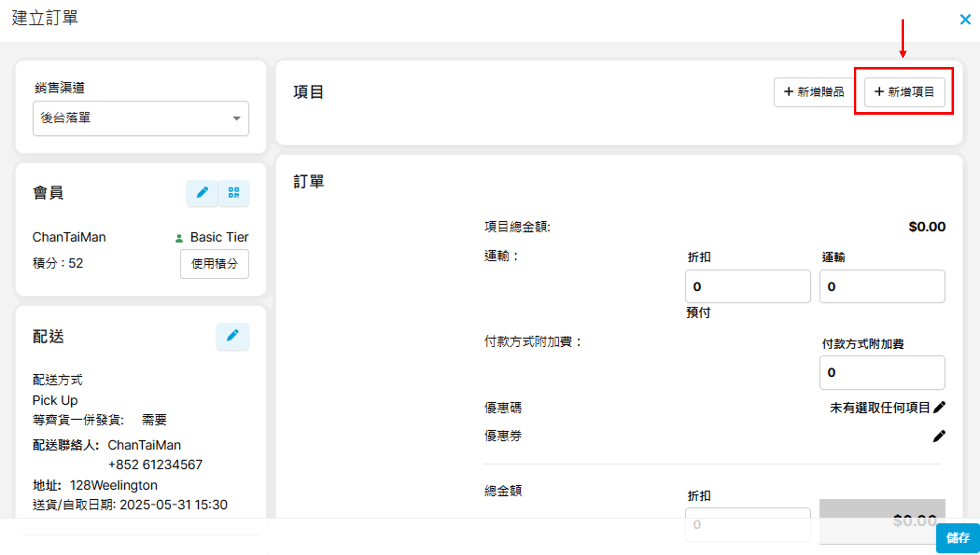
Task: Click the plus icon on 新增贈品
Action: point(788,92)
